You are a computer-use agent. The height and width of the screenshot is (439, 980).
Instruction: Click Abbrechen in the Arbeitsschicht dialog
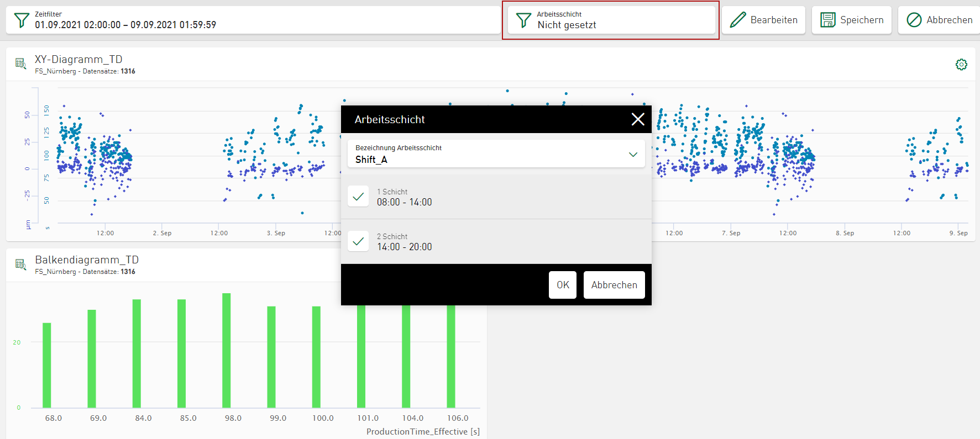(x=614, y=285)
